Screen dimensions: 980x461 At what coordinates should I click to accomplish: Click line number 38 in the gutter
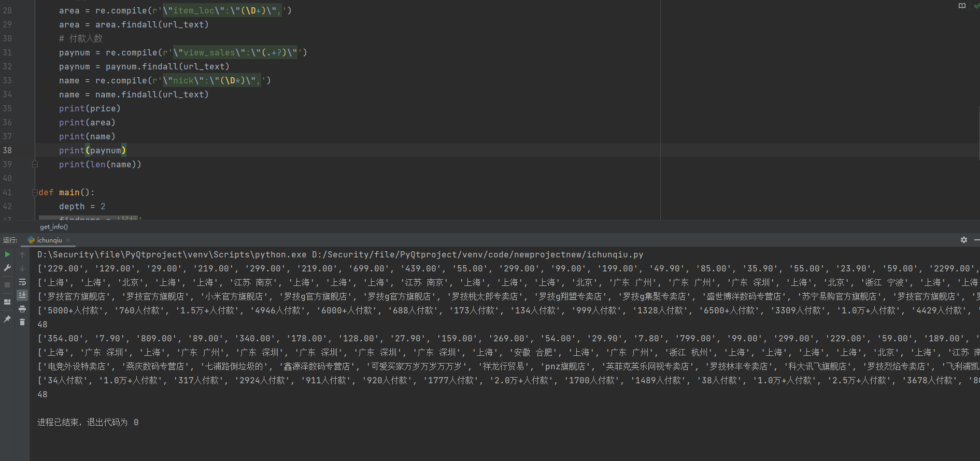coord(7,150)
